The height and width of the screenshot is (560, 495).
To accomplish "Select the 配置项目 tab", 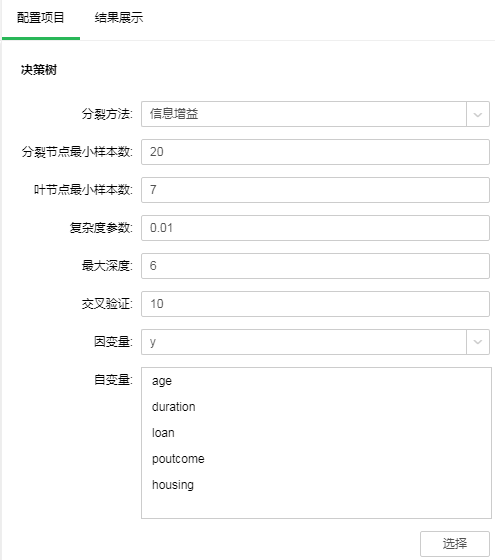I will pyautogui.click(x=41, y=18).
